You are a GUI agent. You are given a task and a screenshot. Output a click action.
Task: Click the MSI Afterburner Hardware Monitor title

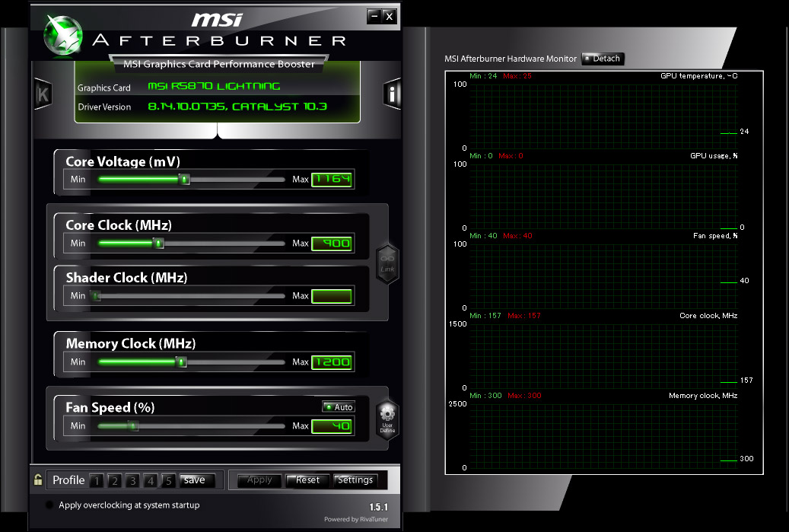click(x=511, y=59)
